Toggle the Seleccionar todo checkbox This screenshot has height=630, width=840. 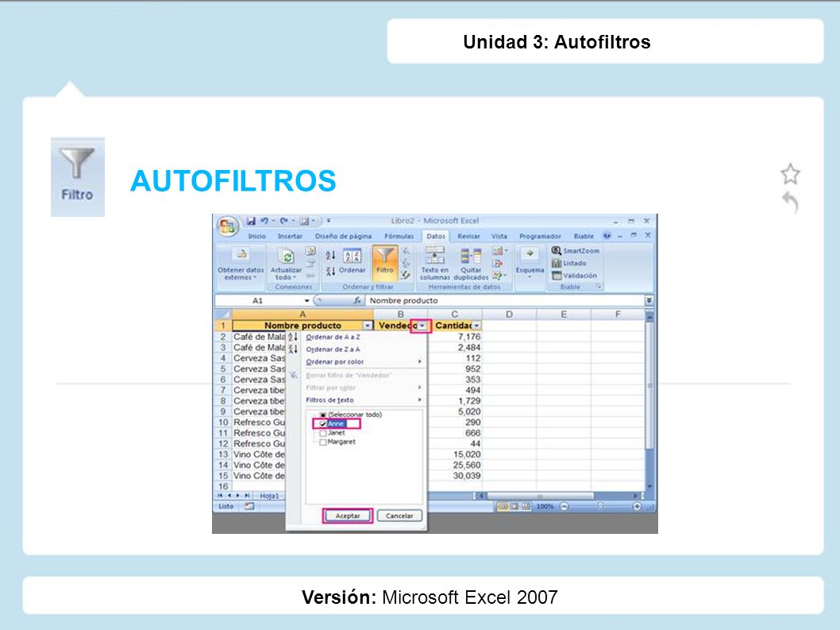(323, 415)
